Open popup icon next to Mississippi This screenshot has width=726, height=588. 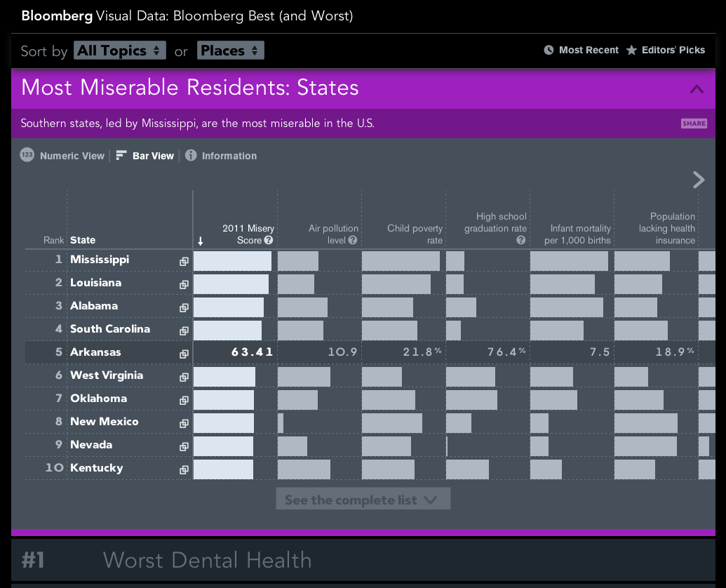point(184,261)
